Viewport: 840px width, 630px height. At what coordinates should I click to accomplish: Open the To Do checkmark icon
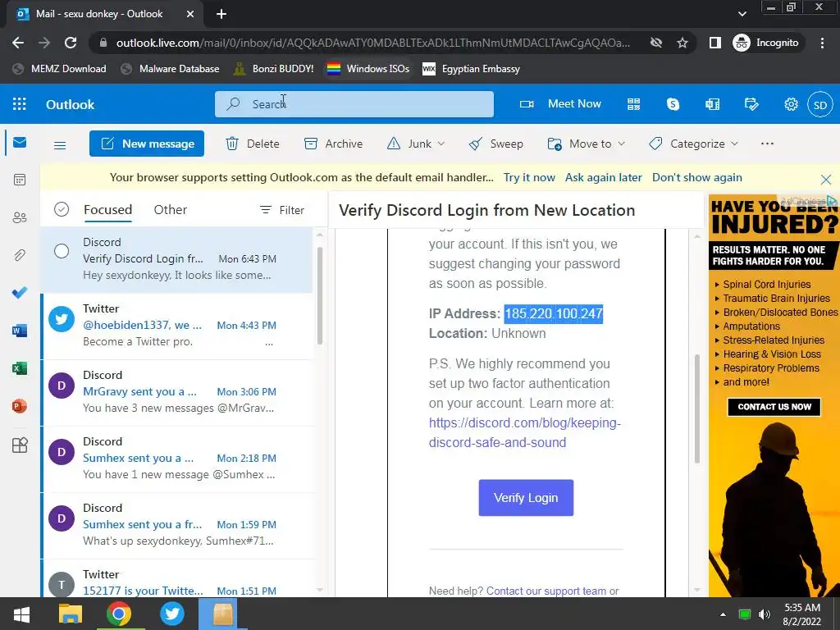[20, 293]
